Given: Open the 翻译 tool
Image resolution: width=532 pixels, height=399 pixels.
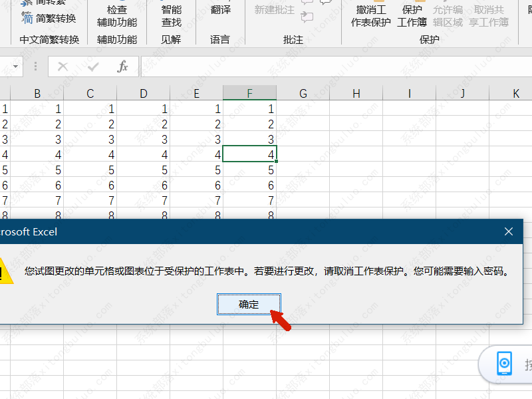Looking at the screenshot, I should 221,11.
